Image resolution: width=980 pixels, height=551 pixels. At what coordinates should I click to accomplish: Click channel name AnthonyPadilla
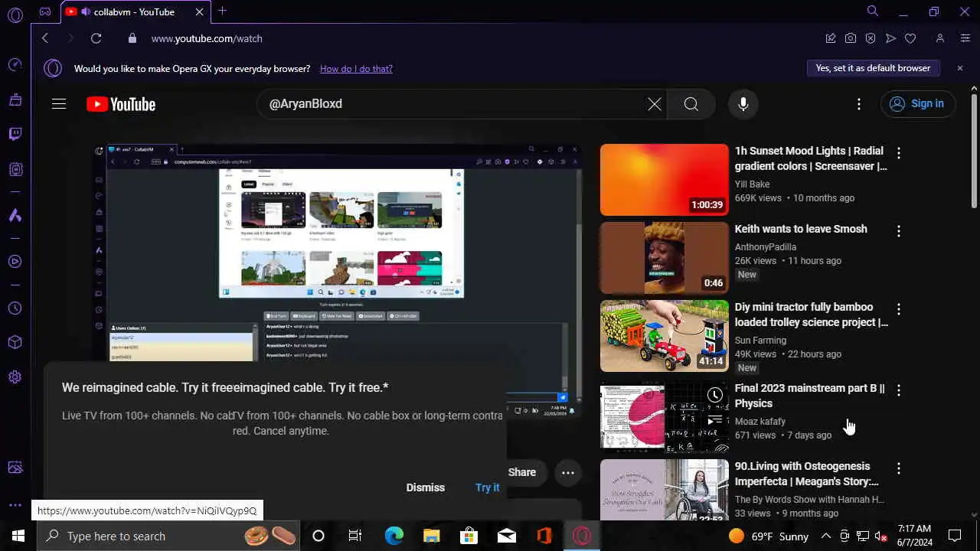pos(766,247)
